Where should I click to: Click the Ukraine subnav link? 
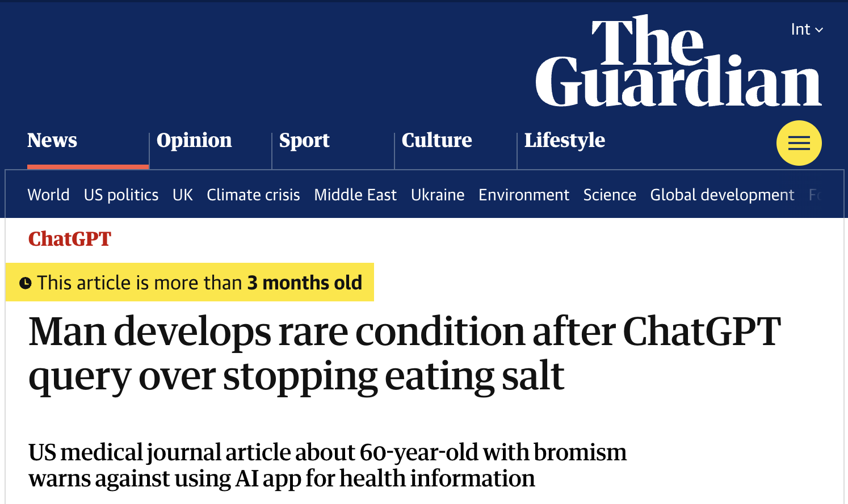point(438,195)
